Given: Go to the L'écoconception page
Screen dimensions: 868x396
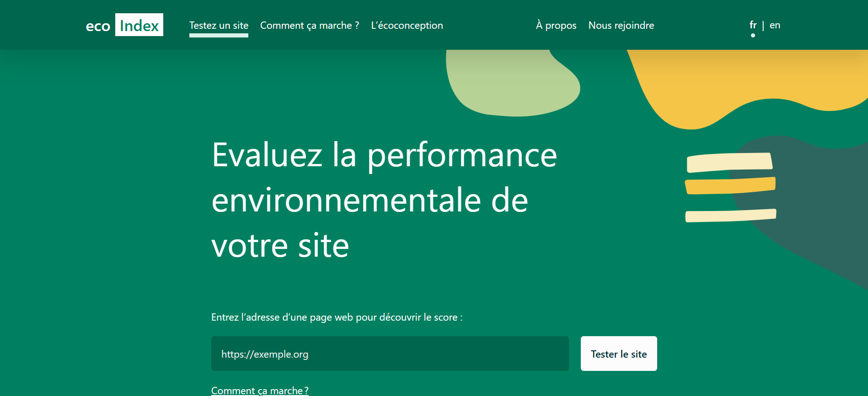Looking at the screenshot, I should [407, 26].
